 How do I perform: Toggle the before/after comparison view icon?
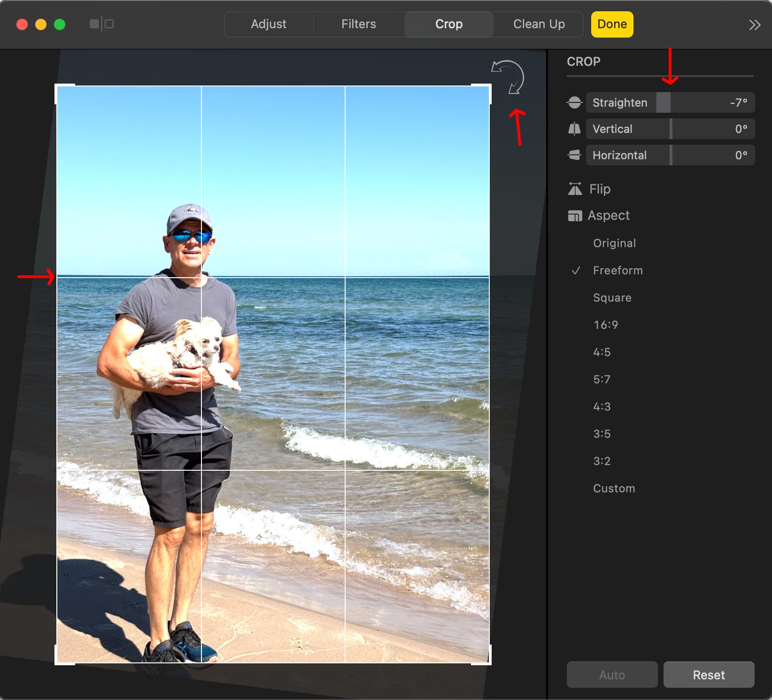(101, 24)
